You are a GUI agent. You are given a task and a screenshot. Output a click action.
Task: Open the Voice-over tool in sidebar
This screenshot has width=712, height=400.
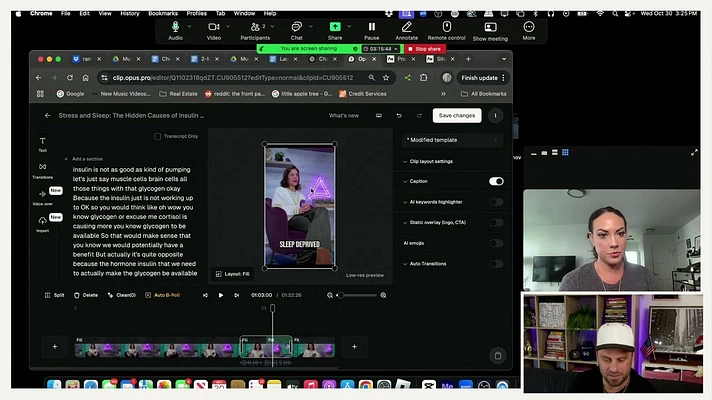click(x=43, y=197)
